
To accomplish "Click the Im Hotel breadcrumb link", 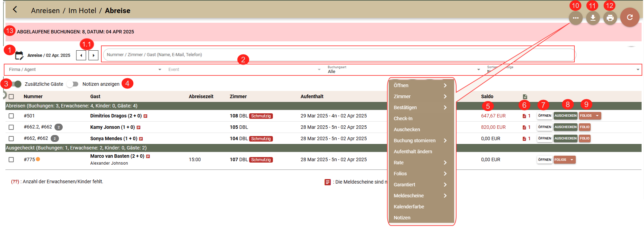I will (82, 11).
